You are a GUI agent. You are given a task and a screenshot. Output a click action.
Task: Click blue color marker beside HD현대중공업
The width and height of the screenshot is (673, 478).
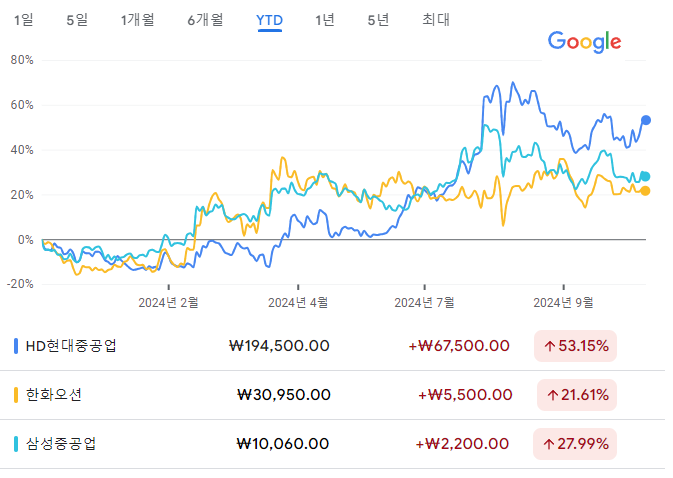point(16,346)
